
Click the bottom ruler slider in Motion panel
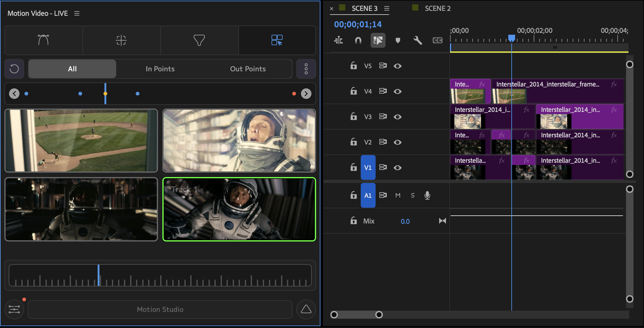point(160,275)
